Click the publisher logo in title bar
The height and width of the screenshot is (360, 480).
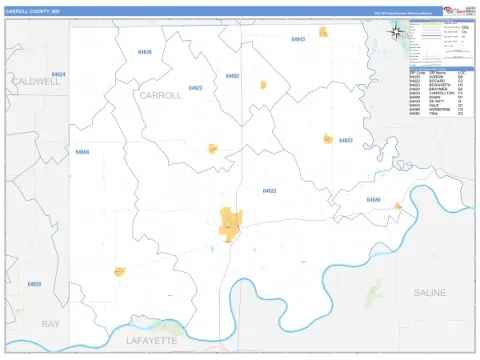pyautogui.click(x=454, y=11)
